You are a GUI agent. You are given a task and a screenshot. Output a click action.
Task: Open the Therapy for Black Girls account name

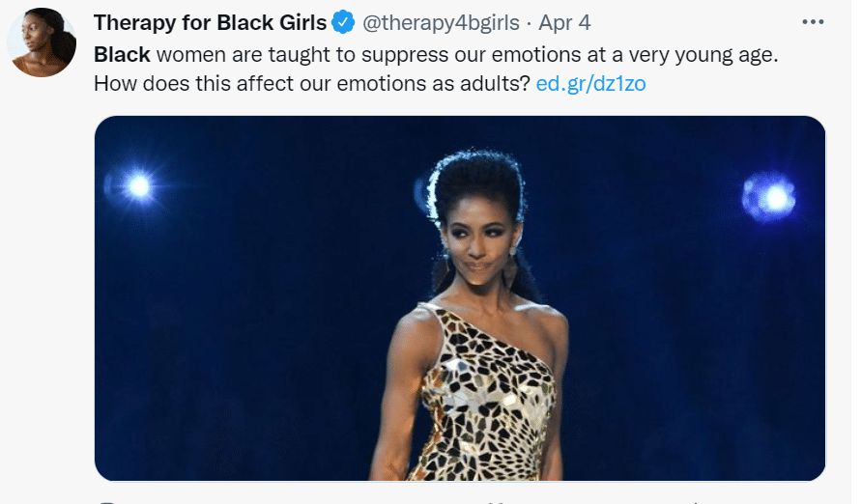210,23
